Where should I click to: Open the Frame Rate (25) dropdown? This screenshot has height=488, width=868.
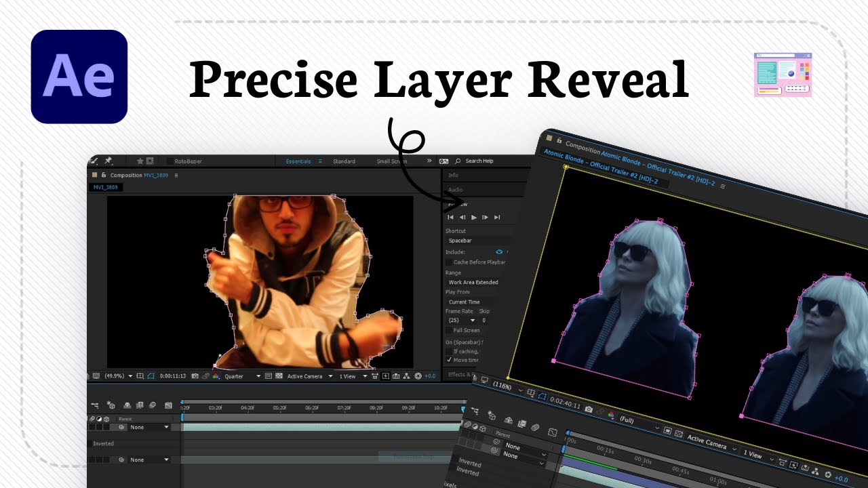pyautogui.click(x=462, y=320)
